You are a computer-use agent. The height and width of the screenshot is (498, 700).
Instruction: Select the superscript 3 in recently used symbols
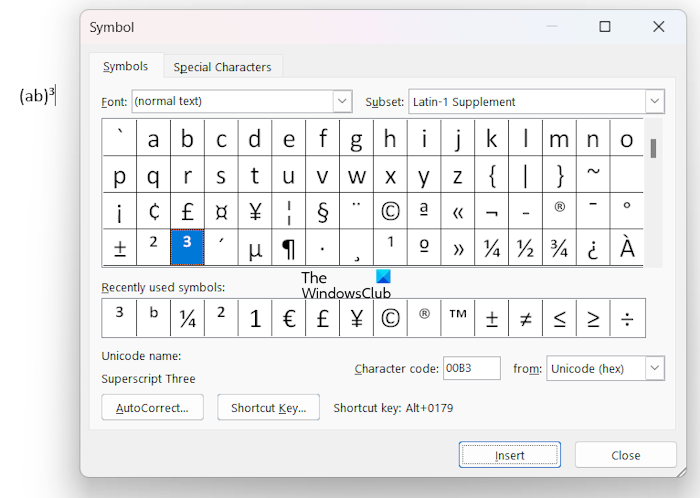click(119, 318)
